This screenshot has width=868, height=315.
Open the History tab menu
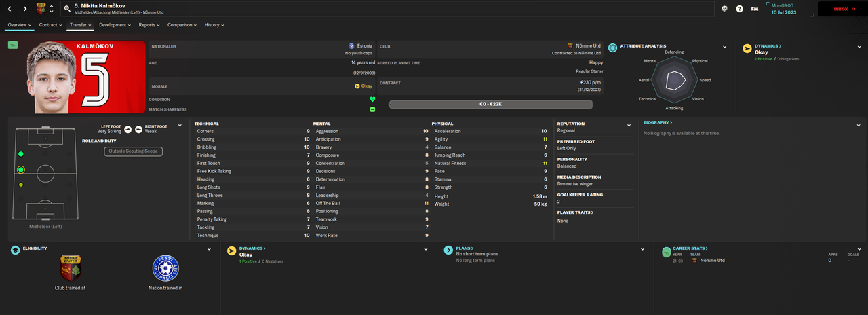coord(214,25)
